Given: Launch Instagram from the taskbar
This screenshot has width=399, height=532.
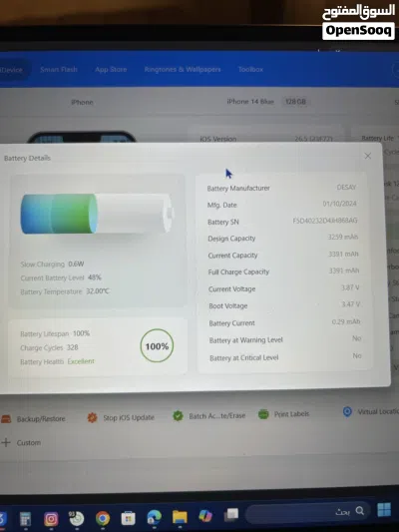Looking at the screenshot, I should point(51,519).
